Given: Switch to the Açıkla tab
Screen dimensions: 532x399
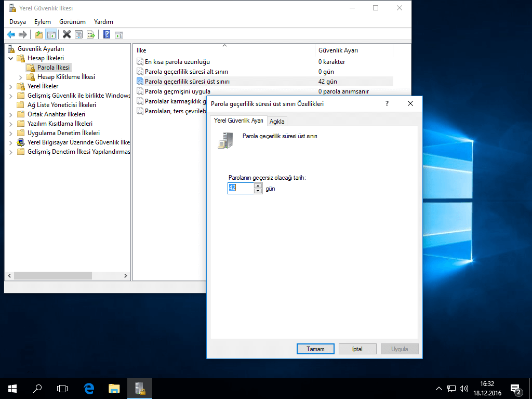Looking at the screenshot, I should tap(277, 121).
